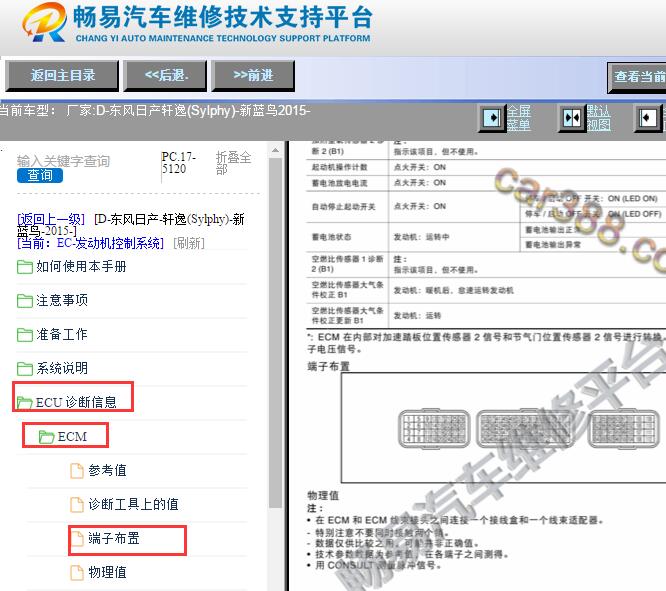Expand the 如何使用本手册 folder
Image resolution: width=666 pixels, height=591 pixels.
[81, 266]
